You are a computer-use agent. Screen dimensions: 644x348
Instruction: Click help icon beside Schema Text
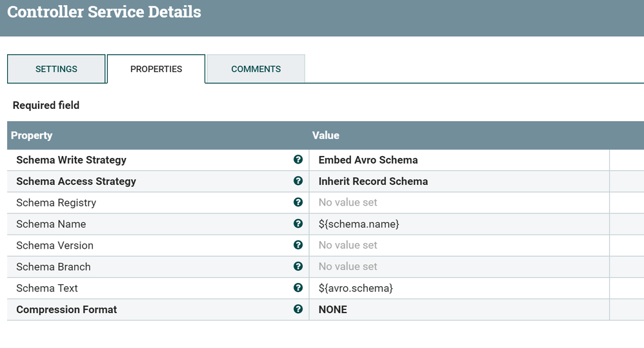pyautogui.click(x=298, y=287)
